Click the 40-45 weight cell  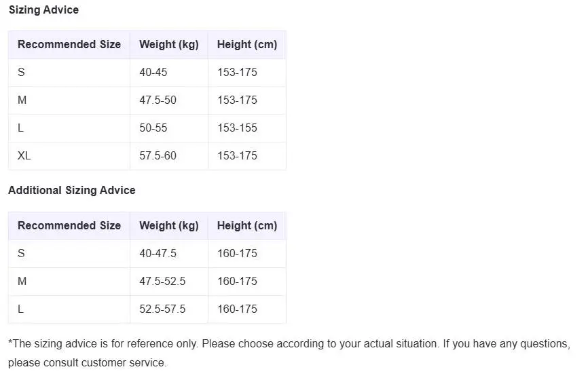153,72
